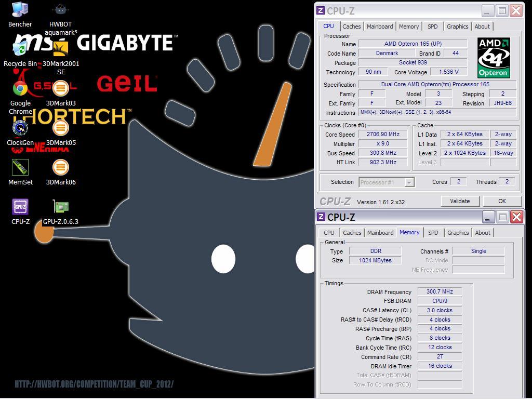532x399 pixels.
Task: Click the 2 x 1024 KBytes Level 2 value
Action: 465,153
